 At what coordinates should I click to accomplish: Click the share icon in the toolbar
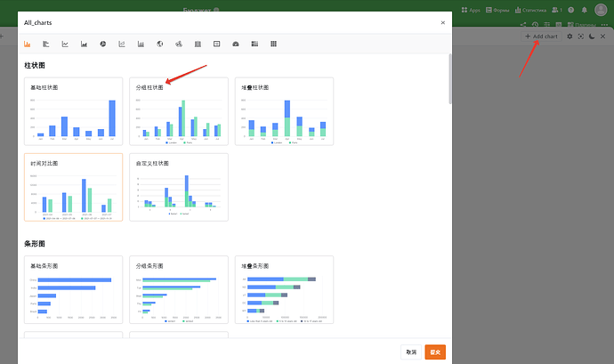(x=523, y=25)
